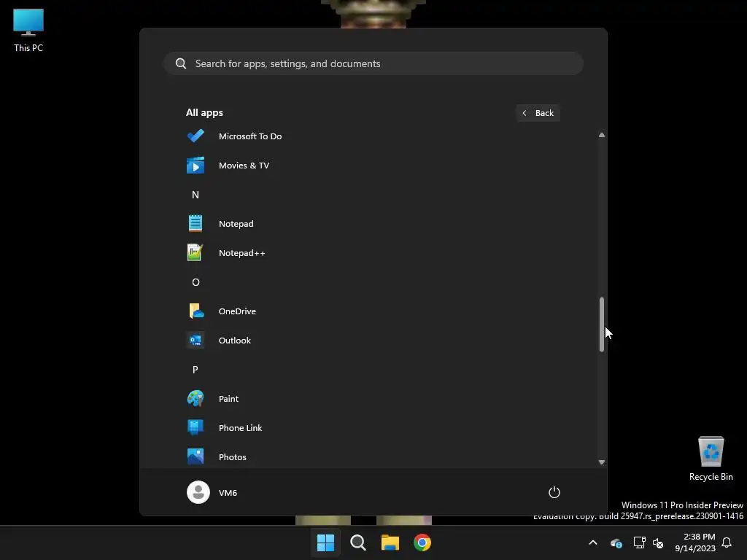Open the Microsoft To Do checkmark icon
The height and width of the screenshot is (560, 747).
pos(196,136)
